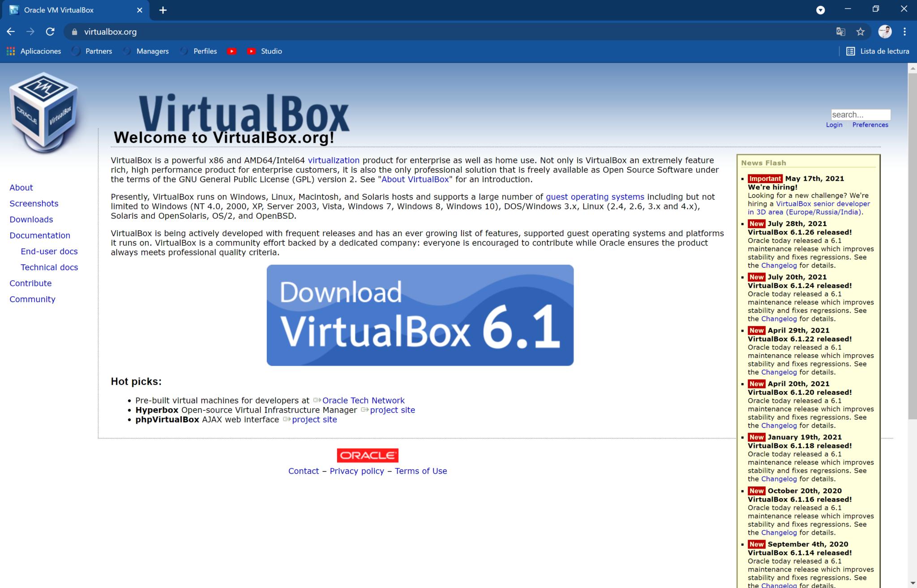Open End-user docs sublink

49,251
